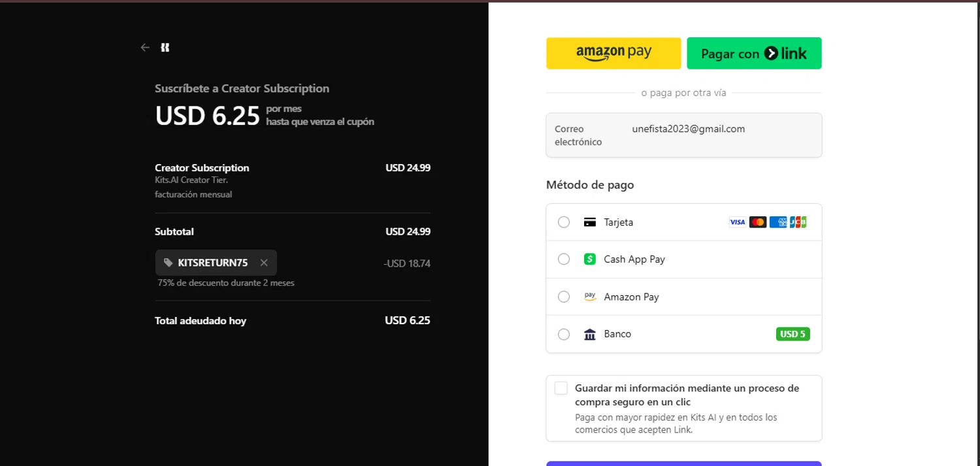
Task: Click the hasta que venza el cupón text
Action: (320, 122)
